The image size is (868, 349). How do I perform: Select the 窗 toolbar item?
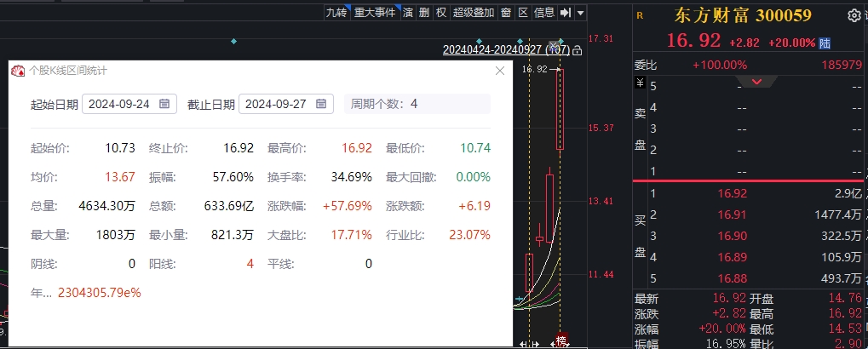506,13
